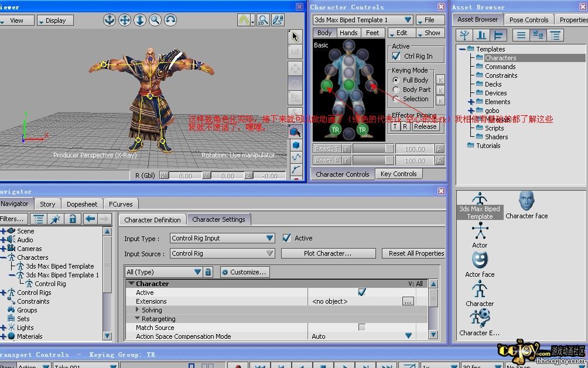Toggle the T effector pinning button
The height and width of the screenshot is (368, 588).
395,126
